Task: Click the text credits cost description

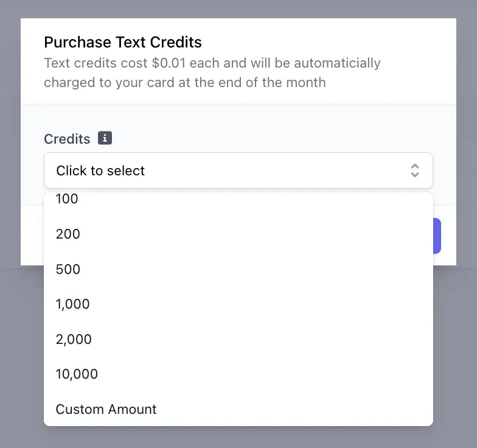Action: pos(212,72)
